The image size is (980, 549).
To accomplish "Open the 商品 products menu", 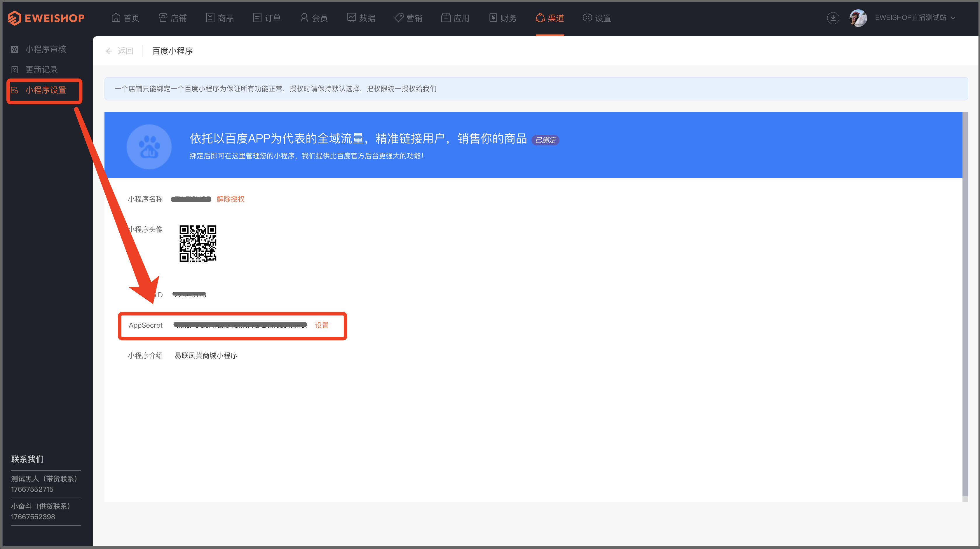I will pyautogui.click(x=220, y=18).
